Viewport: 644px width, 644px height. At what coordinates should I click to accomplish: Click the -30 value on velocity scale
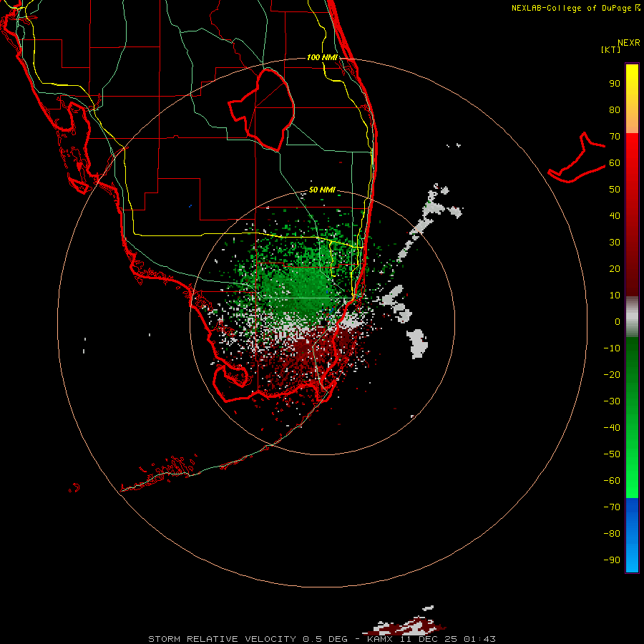(612, 401)
